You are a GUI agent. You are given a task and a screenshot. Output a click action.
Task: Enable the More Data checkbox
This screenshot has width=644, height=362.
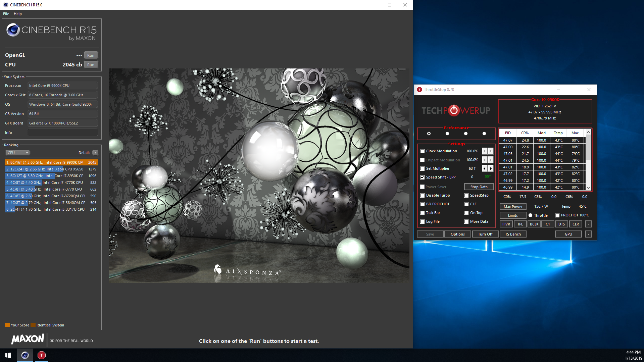(466, 222)
